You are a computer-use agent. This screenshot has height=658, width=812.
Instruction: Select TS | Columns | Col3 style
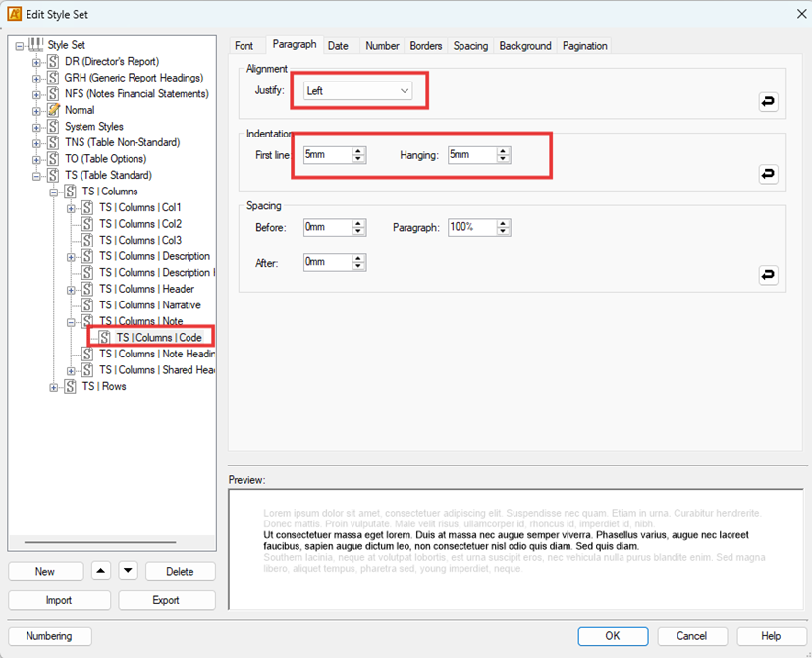pos(140,240)
